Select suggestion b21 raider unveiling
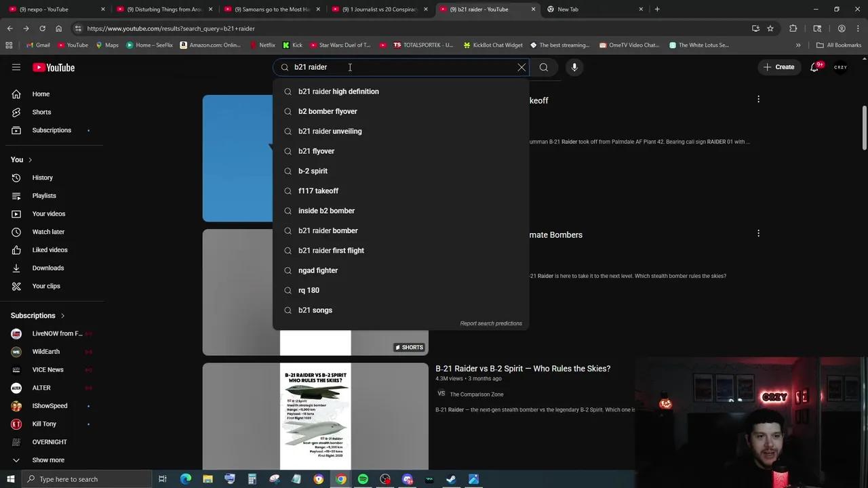The height and width of the screenshot is (488, 868). pos(401,131)
